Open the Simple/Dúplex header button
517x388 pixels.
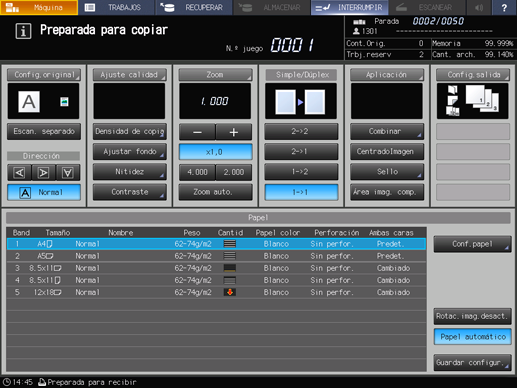301,75
